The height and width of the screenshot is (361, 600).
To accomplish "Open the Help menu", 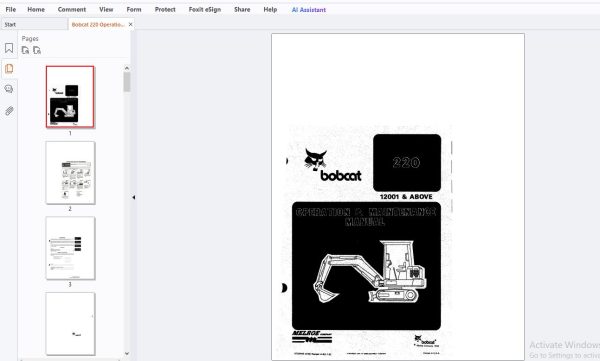I will [x=270, y=9].
